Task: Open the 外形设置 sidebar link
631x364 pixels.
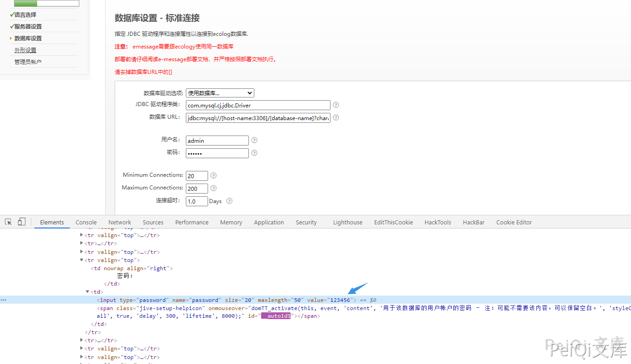Action: [x=25, y=50]
